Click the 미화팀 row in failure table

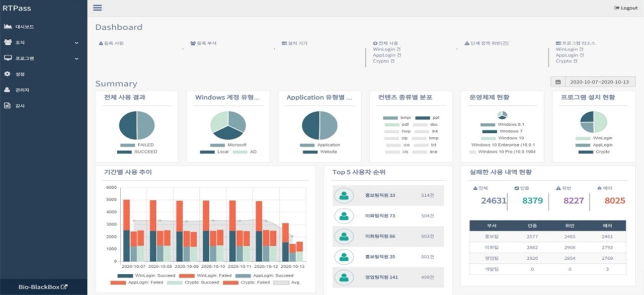click(x=547, y=248)
